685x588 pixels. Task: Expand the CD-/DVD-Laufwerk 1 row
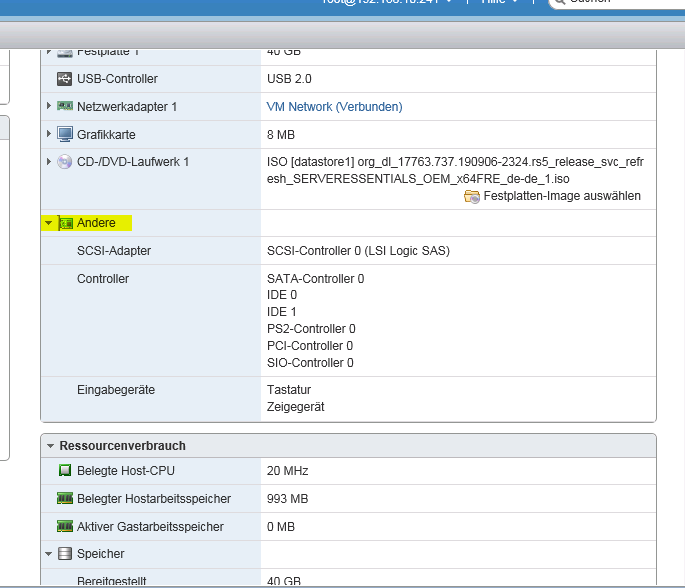48,162
